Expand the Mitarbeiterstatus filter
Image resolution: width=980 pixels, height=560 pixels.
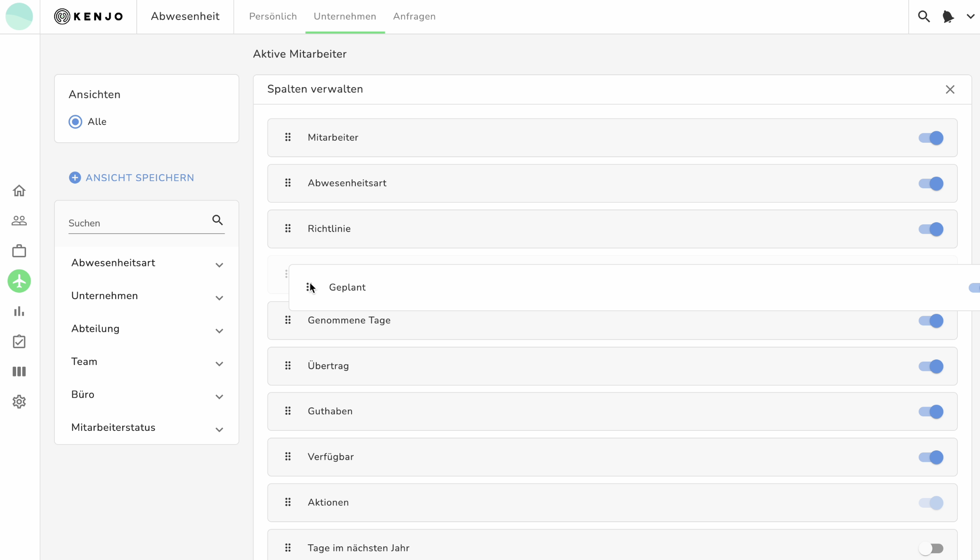point(219,430)
